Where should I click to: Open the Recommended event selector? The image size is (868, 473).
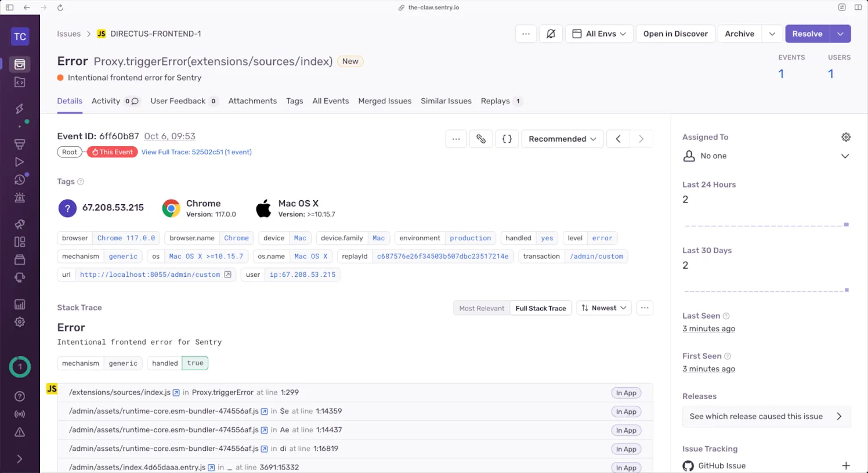pos(561,139)
